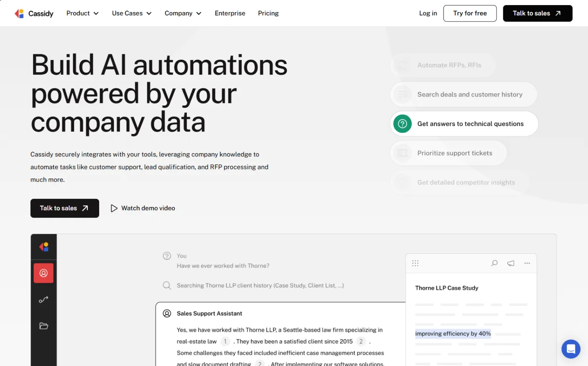Click the Cassidy logo in the navbar
This screenshot has width=588, height=366.
34,13
